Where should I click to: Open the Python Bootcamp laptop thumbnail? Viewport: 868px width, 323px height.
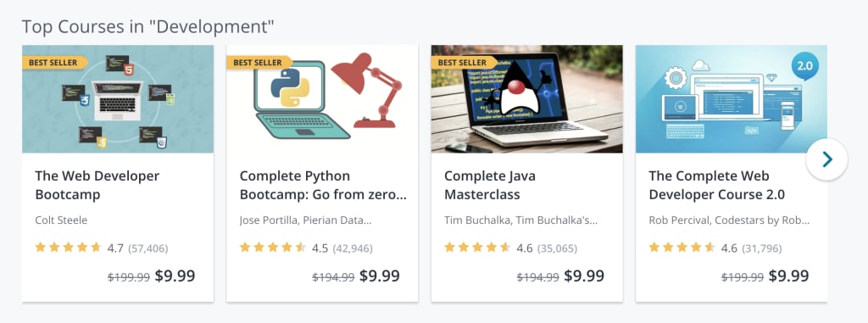point(322,99)
